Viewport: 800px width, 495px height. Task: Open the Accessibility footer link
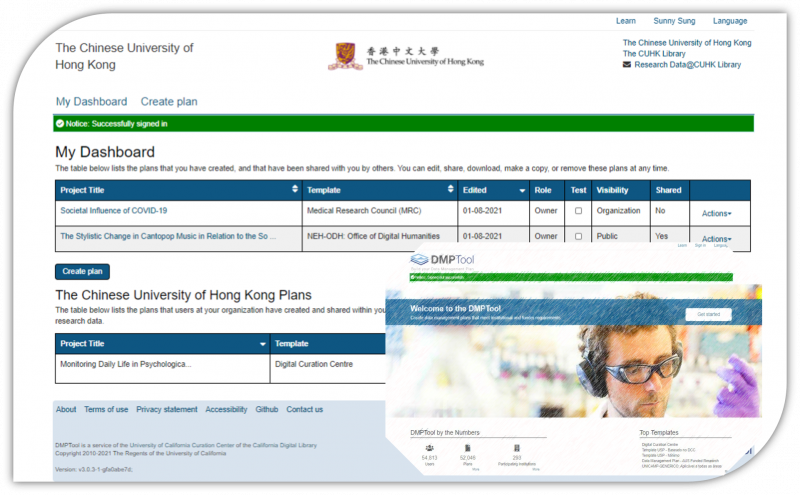[226, 409]
